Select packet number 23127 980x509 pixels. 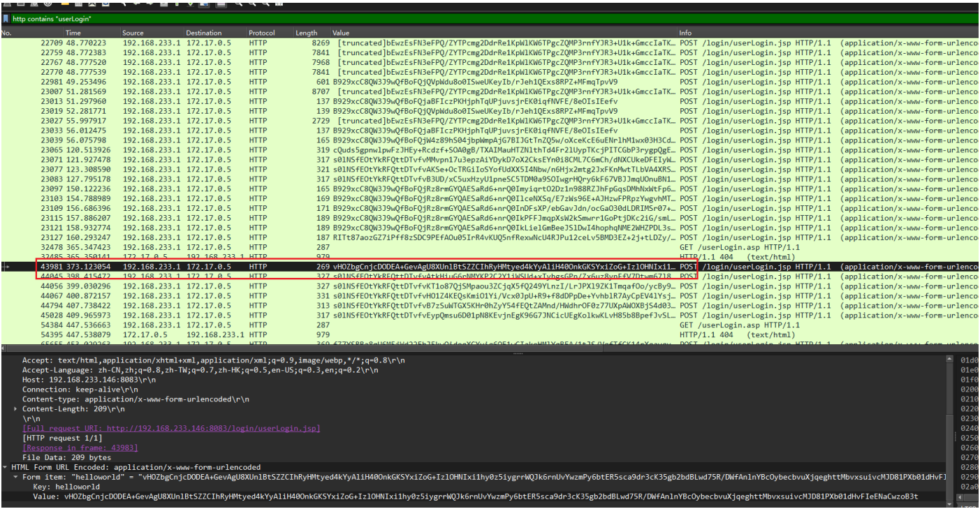(x=489, y=237)
